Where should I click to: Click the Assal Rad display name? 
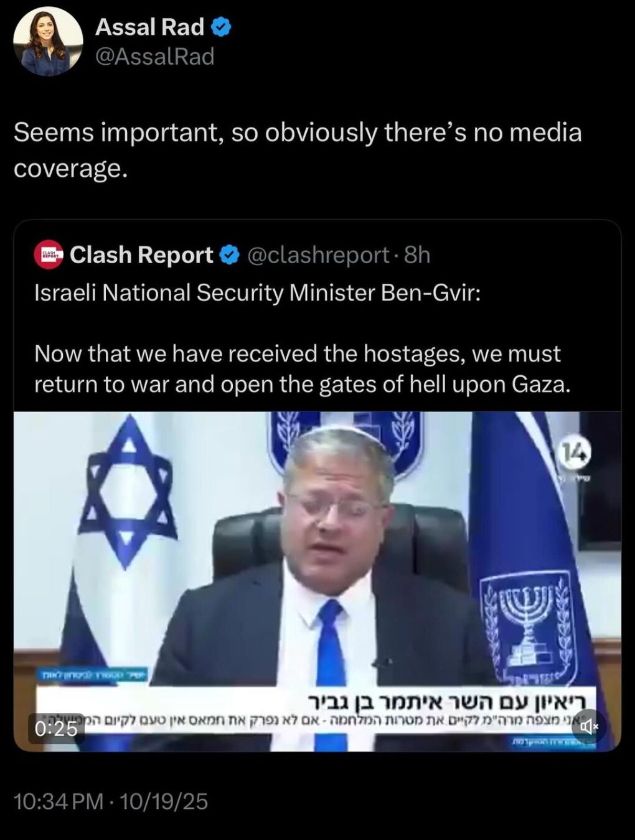(149, 27)
